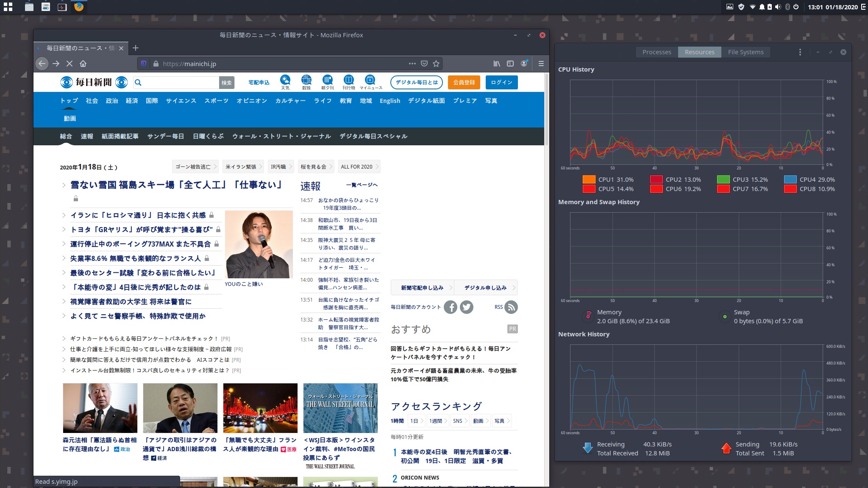Screen dimensions: 868x488
Task: Click the 刊行物 publications icon
Action: point(348,82)
